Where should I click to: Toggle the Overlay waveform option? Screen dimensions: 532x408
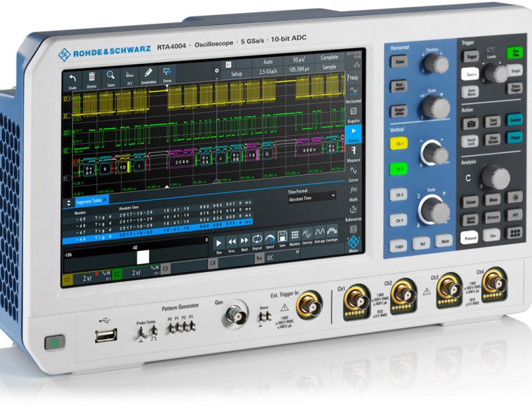(307, 235)
